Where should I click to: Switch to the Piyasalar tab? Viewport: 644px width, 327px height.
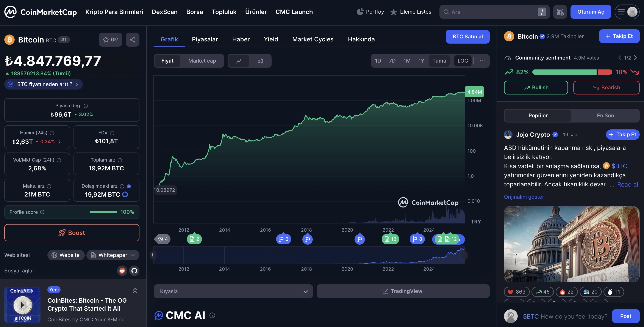coord(205,39)
